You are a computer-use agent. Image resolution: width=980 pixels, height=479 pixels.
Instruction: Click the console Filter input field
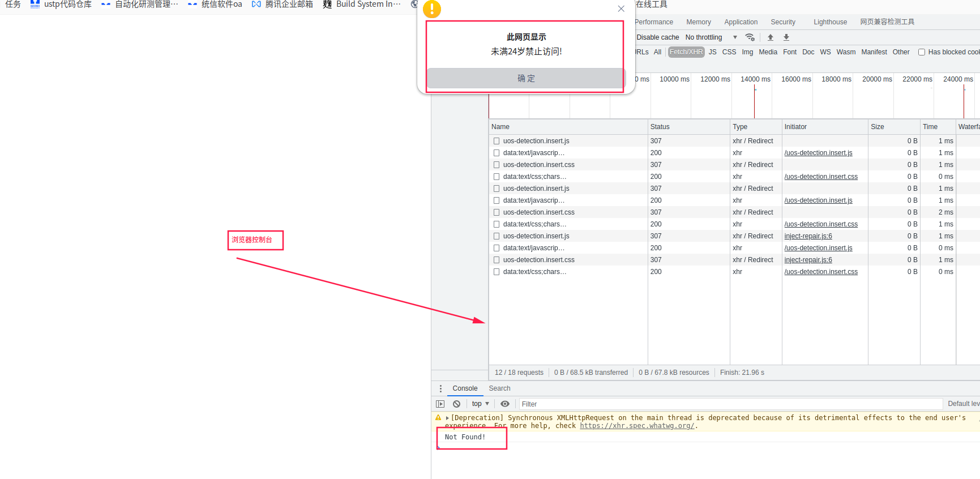coord(730,404)
